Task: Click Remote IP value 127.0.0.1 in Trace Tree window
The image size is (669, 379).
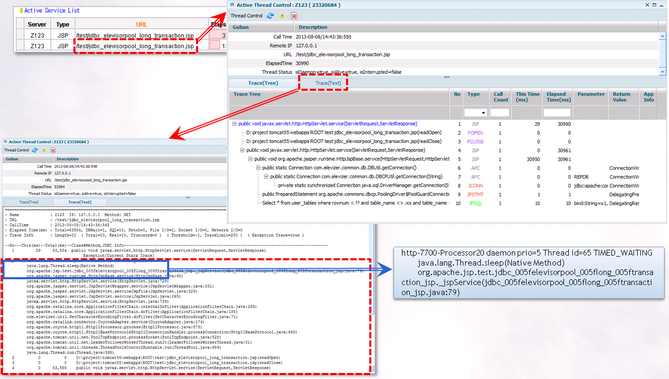Action: coord(306,46)
